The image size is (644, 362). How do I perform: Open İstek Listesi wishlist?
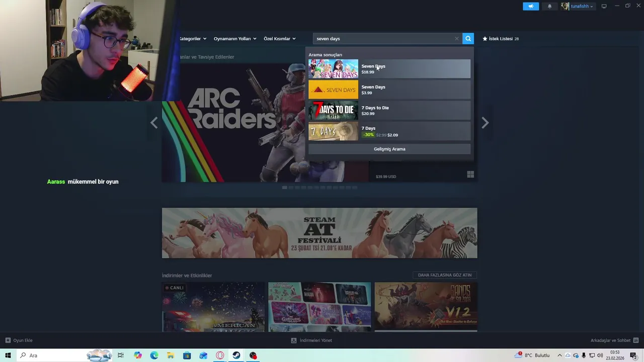pyautogui.click(x=501, y=39)
